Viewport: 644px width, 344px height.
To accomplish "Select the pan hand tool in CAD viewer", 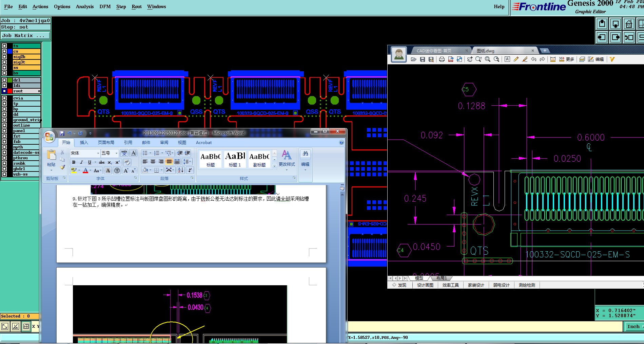I will click(470, 59).
